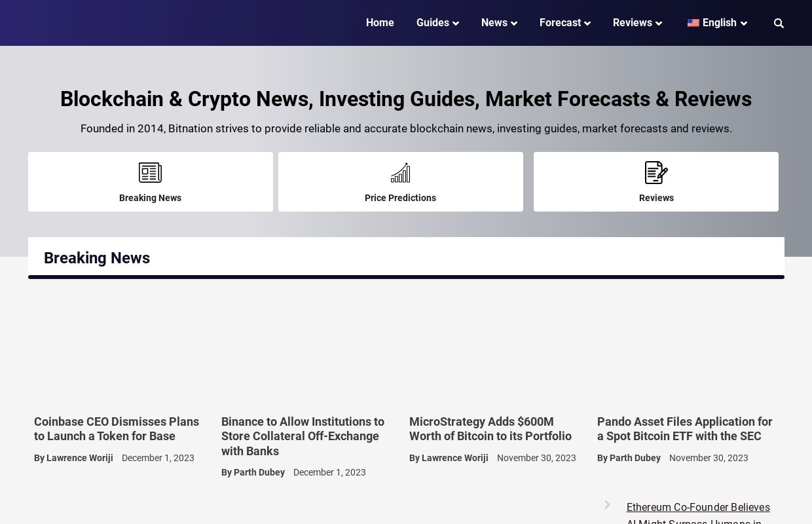Screen dimensions: 812x524
Task: Click the newspaper icon above Breaking News
Action: pyautogui.click(x=150, y=172)
